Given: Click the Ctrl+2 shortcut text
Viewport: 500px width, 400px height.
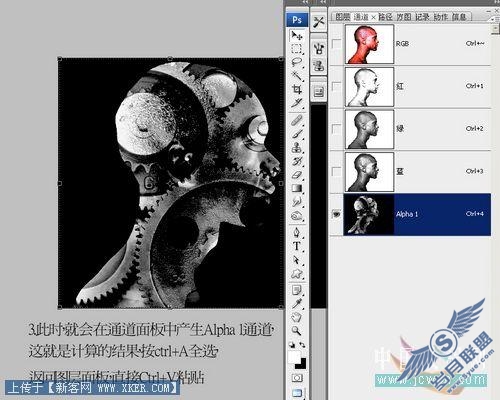Looking at the screenshot, I should [x=474, y=129].
